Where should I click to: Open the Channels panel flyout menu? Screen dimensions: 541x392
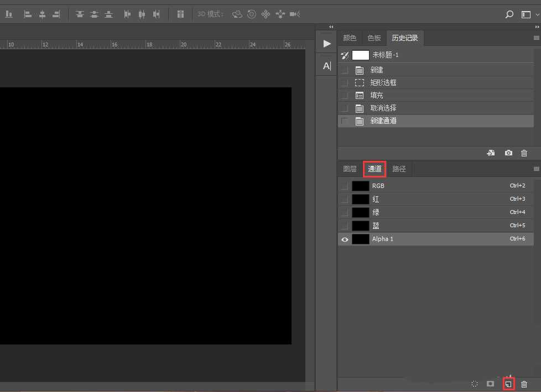536,169
